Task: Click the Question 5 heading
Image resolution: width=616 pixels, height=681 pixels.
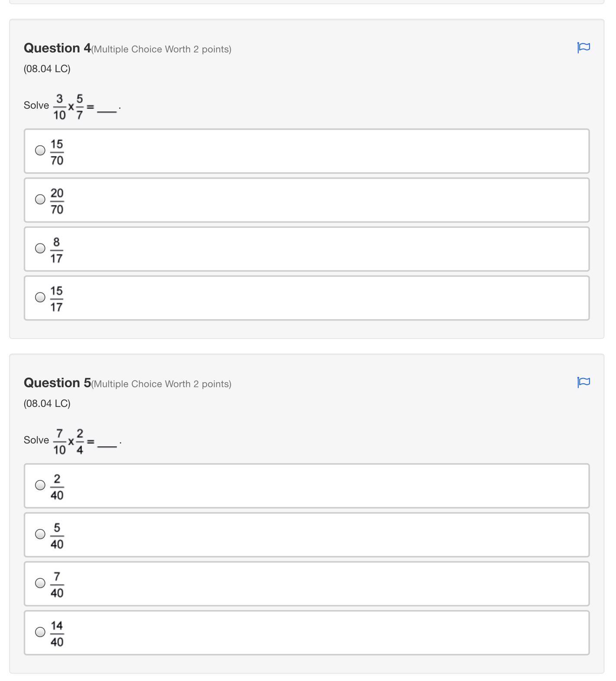Action: pos(57,383)
